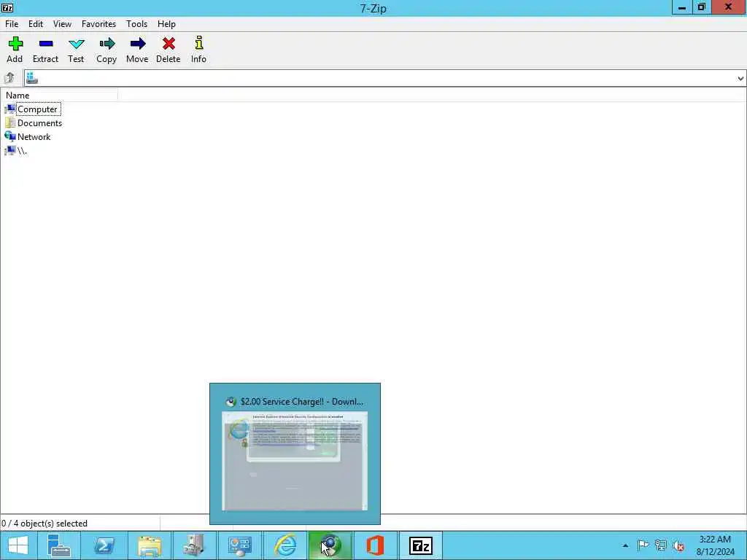Click the Action Center flag icon
Viewport: 747px width, 560px height.
[x=643, y=545]
